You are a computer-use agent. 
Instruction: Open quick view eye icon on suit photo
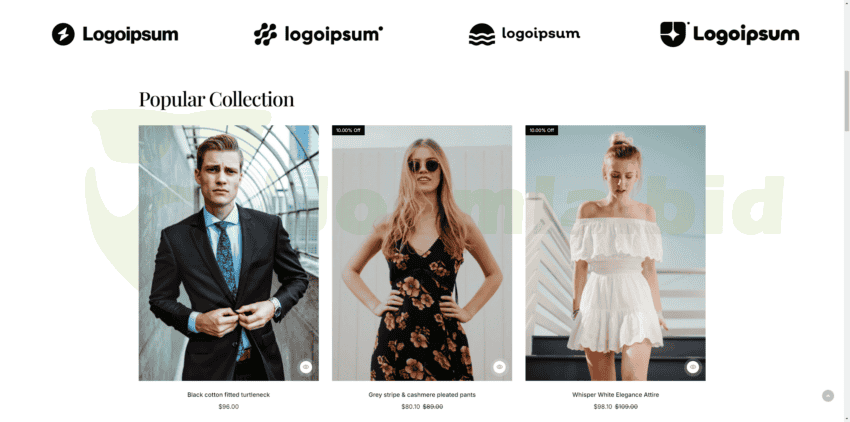point(306,367)
